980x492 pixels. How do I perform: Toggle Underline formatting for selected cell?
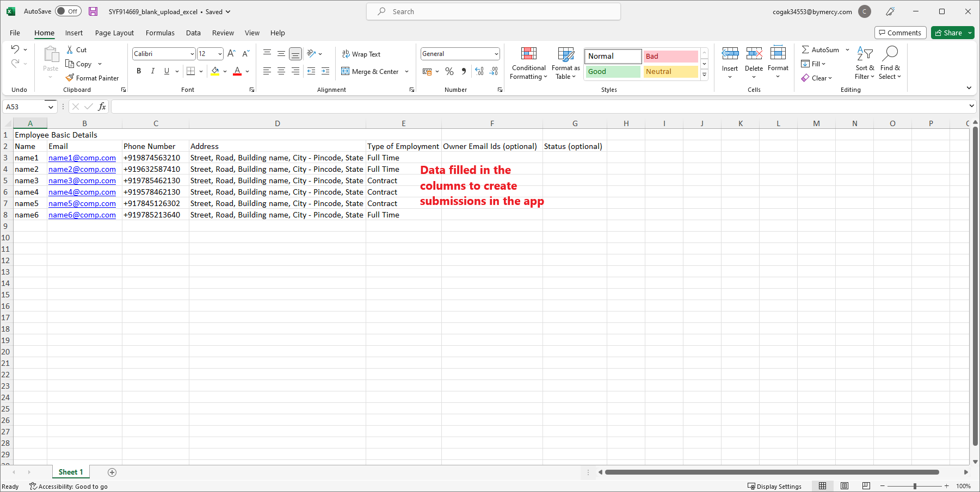click(x=166, y=71)
